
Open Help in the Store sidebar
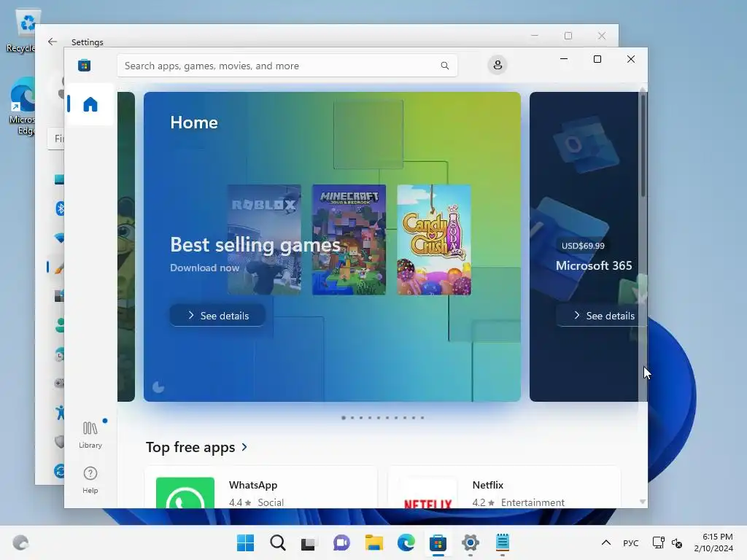(x=90, y=480)
